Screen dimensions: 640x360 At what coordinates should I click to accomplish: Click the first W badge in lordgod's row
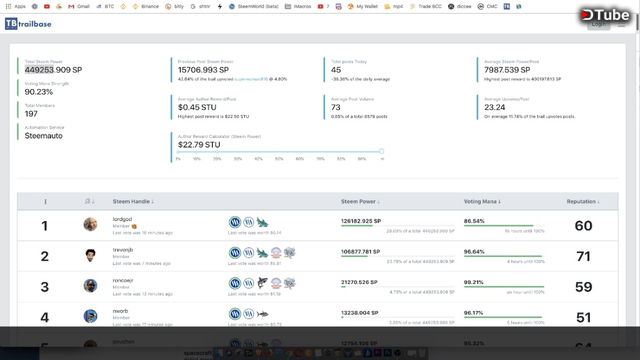[235, 222]
